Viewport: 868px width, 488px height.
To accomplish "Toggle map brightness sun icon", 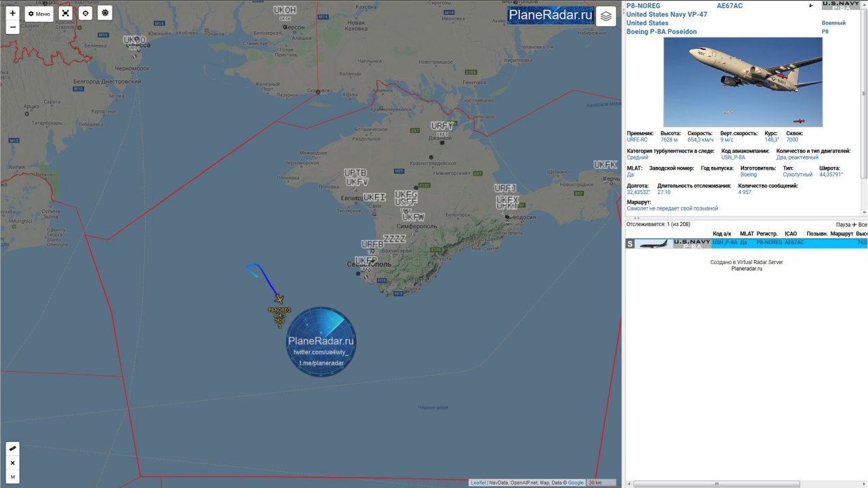I will coord(104,14).
